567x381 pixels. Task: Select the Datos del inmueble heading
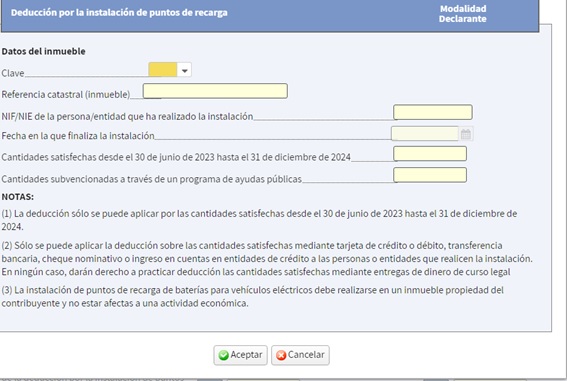[x=43, y=51]
